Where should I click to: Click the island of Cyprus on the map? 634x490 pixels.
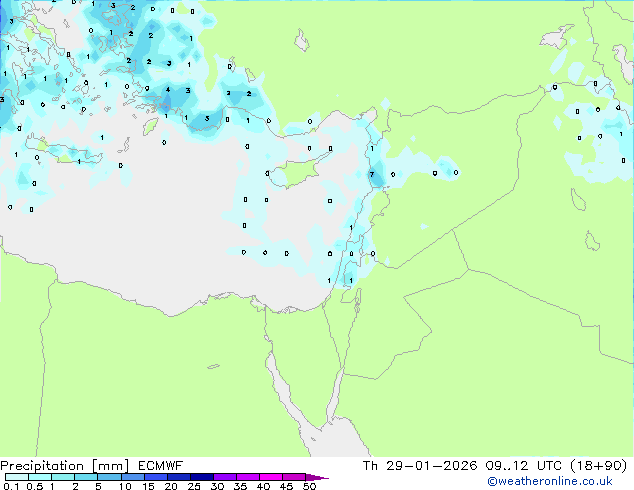[x=297, y=171]
